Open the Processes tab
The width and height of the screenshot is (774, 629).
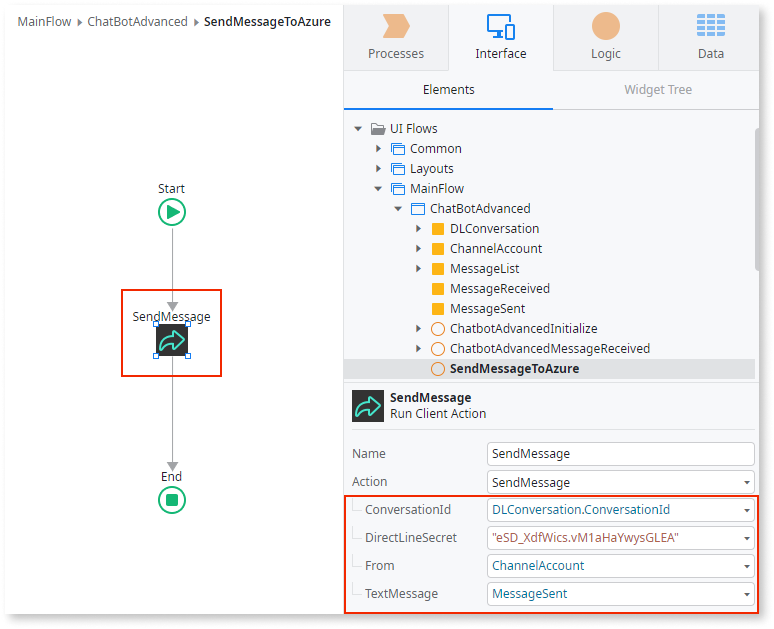396,38
